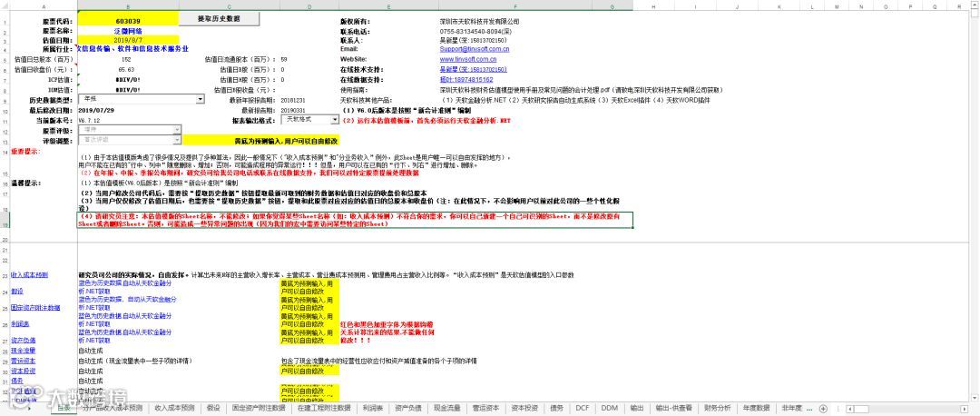This screenshot has width=980, height=416.
Task: Switch to the 资产负债 sheet tab
Action: pos(408,408)
